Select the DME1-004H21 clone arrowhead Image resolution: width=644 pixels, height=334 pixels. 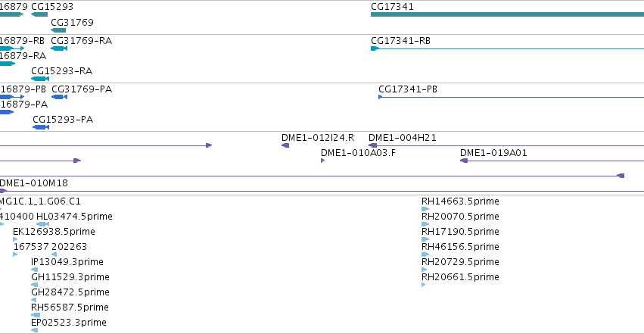coord(372,145)
